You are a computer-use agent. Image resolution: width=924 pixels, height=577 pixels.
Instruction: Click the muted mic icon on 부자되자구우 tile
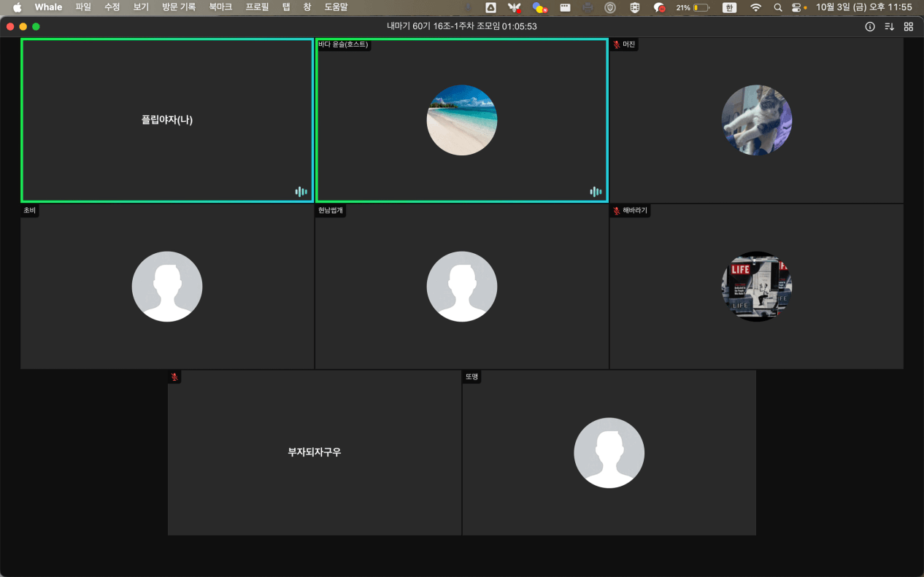[174, 377]
